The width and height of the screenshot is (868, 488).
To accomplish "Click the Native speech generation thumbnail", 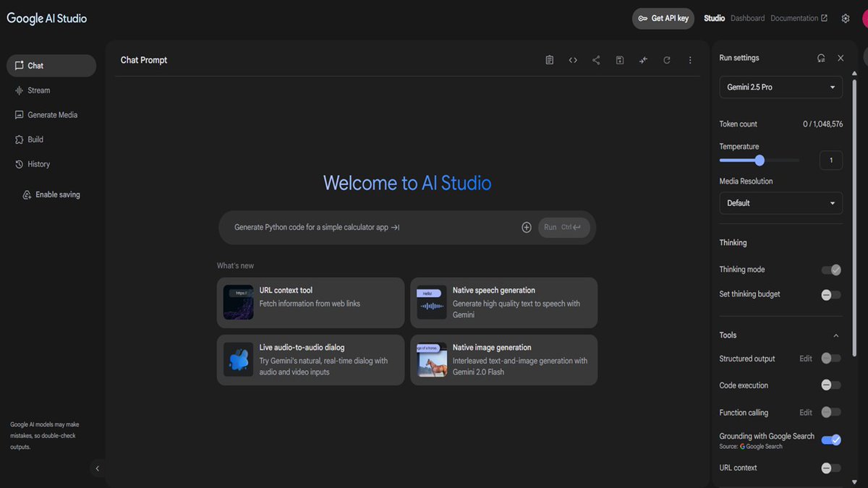I will pos(432,302).
